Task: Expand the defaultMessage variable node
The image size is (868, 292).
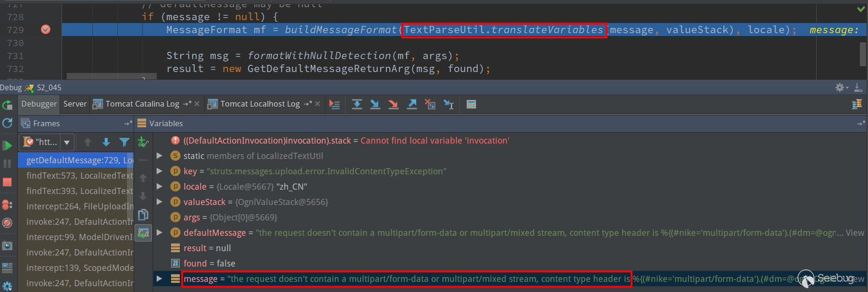Action: 160,232
